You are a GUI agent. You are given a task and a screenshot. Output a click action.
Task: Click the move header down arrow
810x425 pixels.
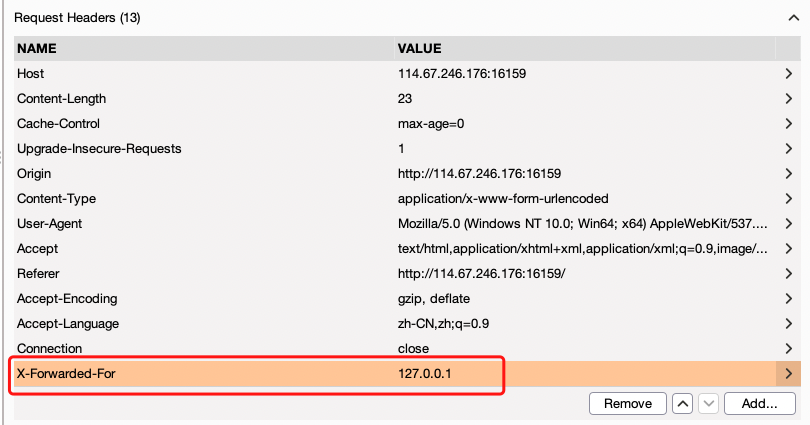(x=708, y=403)
